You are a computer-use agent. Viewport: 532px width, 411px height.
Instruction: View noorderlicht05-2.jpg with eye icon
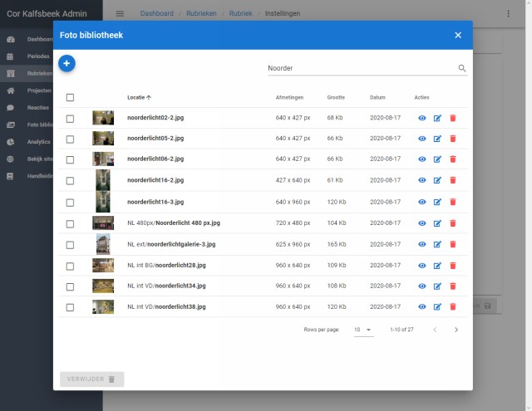[421, 139]
